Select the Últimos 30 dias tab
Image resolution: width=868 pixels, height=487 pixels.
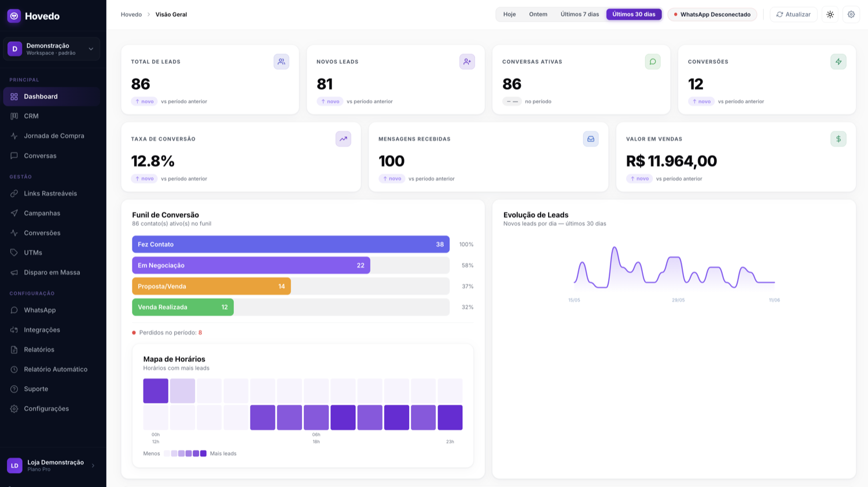click(x=634, y=14)
